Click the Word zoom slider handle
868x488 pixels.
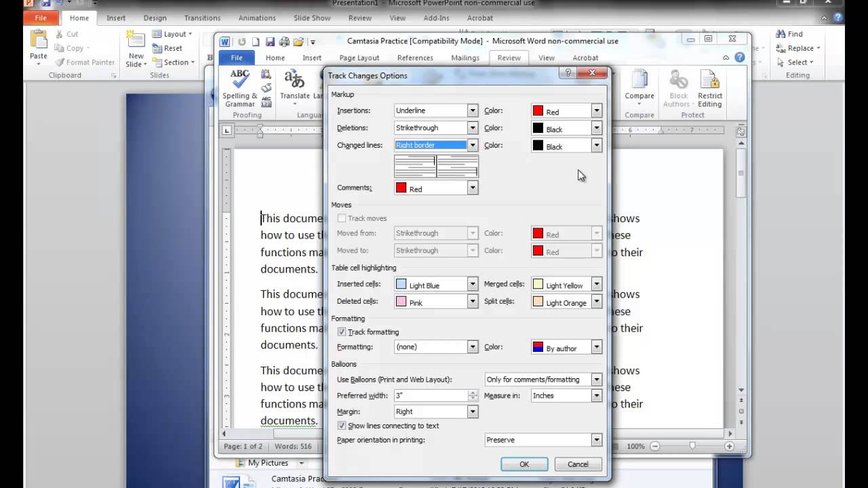[x=692, y=446]
